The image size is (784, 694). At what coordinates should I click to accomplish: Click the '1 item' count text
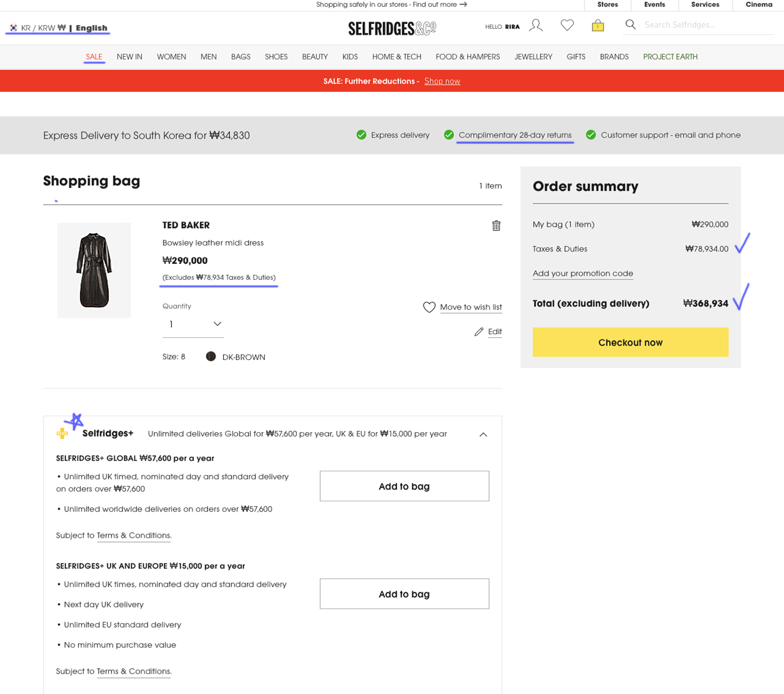pyautogui.click(x=490, y=186)
